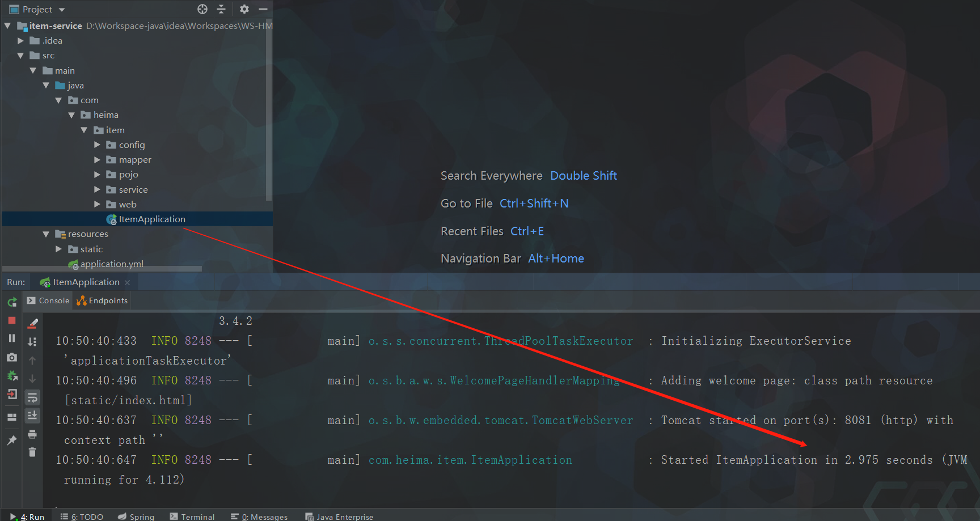Open the 6: TODO tool window
This screenshot has width=980, height=521.
82,516
